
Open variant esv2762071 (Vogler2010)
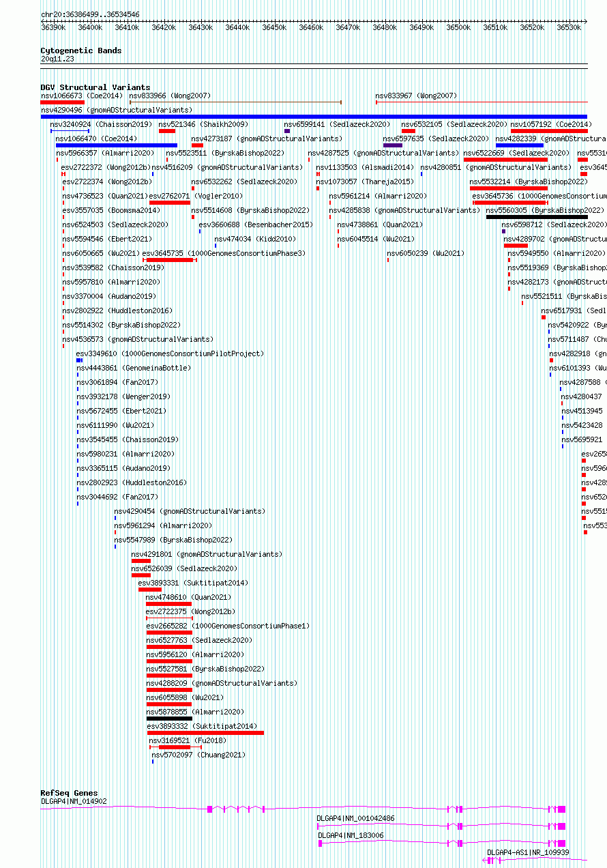coord(196,197)
